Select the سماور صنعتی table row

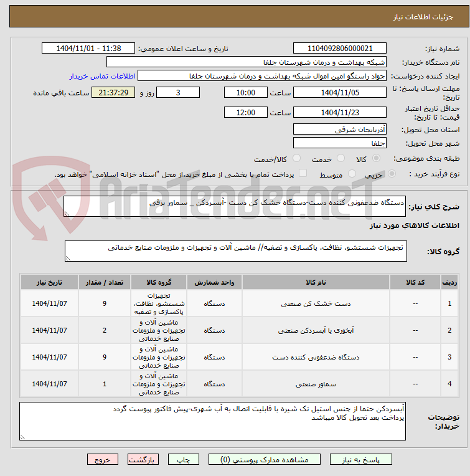(x=239, y=384)
